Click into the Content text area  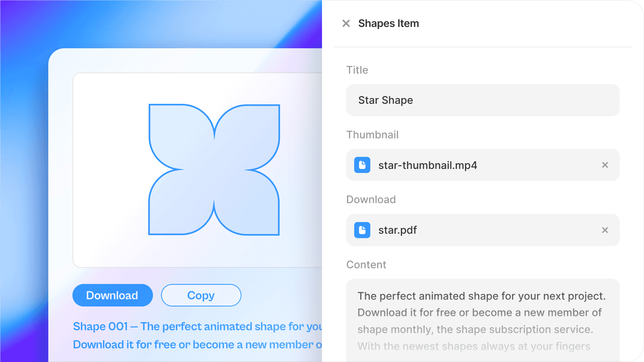pyautogui.click(x=483, y=320)
